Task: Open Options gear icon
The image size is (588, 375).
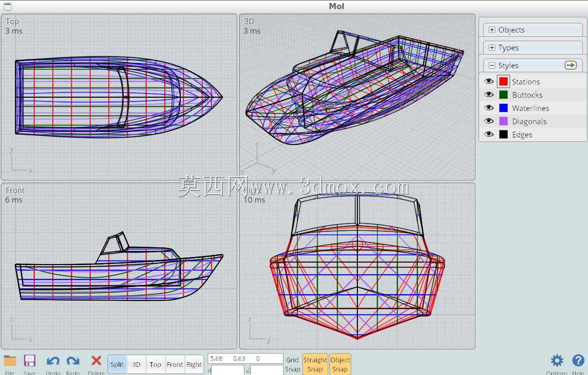Action: pyautogui.click(x=557, y=361)
